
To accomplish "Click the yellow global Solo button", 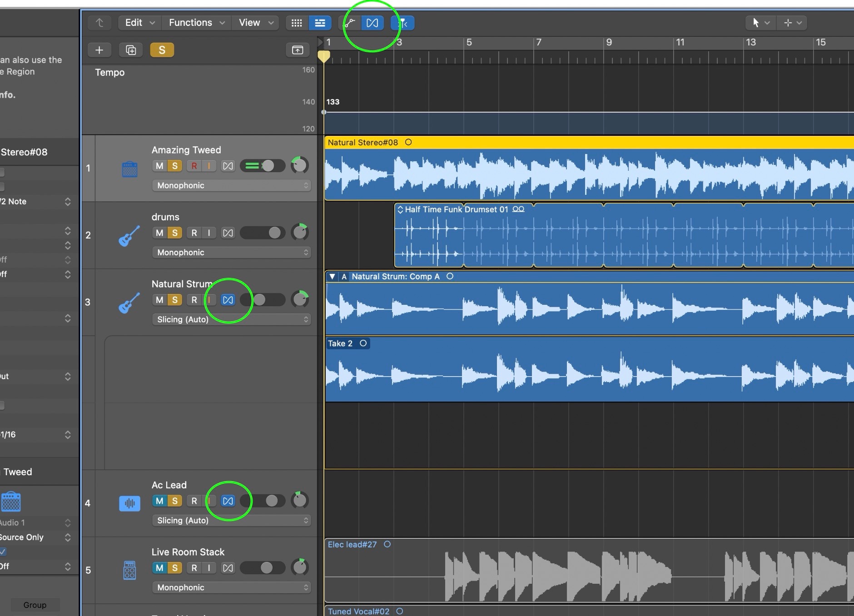I will 162,50.
